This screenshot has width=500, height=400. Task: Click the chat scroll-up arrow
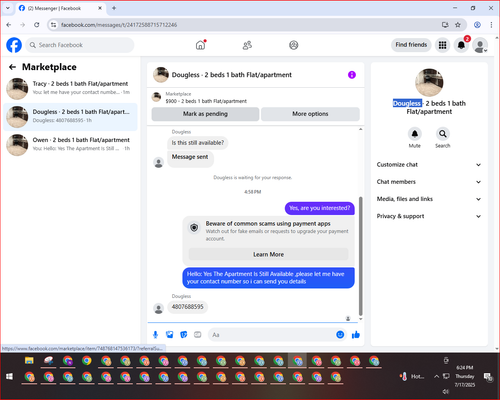360,129
